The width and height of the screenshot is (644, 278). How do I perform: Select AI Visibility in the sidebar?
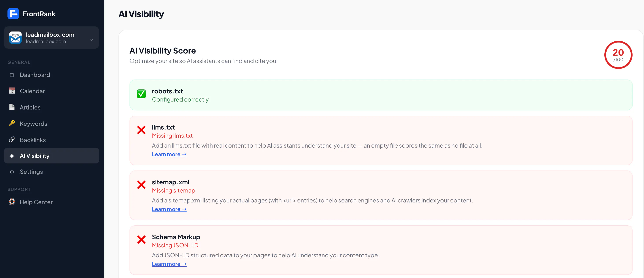[52, 156]
